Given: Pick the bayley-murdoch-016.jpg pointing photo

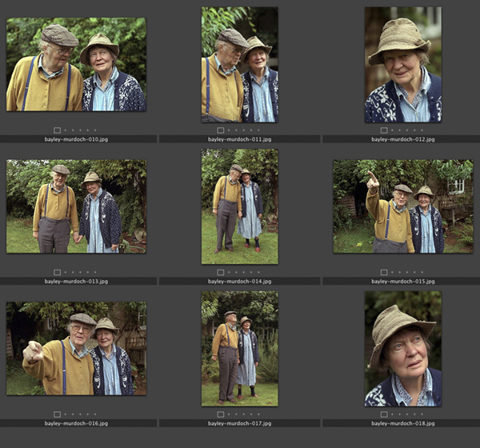Looking at the screenshot, I should (x=76, y=348).
